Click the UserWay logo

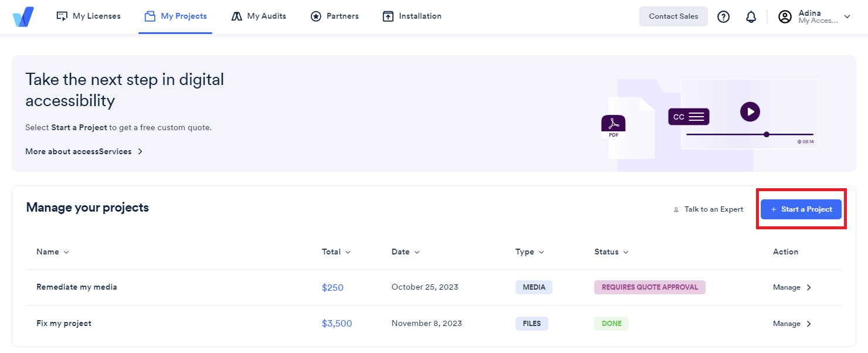click(22, 16)
